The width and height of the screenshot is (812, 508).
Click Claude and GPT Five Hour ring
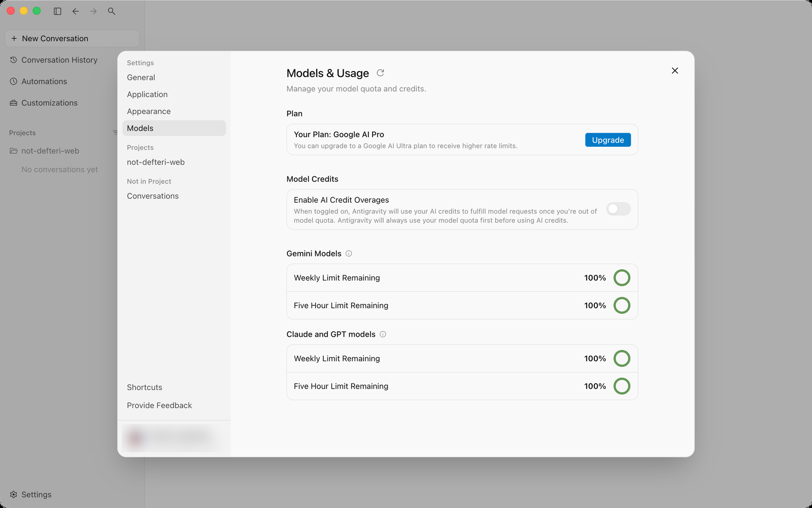pyautogui.click(x=622, y=386)
